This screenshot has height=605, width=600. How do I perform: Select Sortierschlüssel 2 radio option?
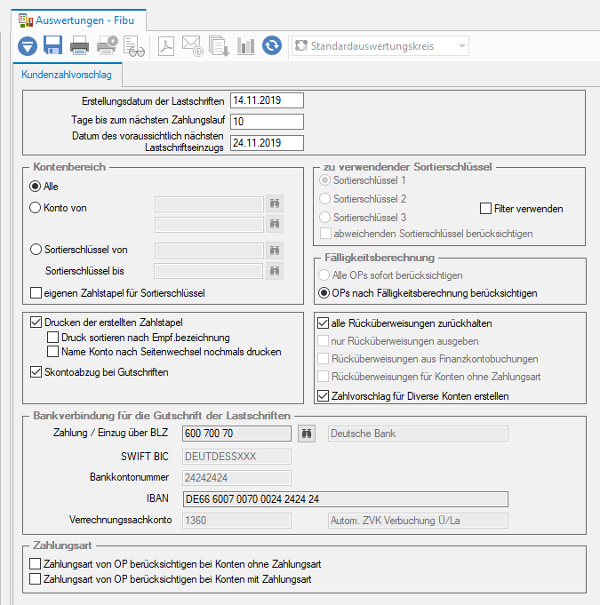pyautogui.click(x=325, y=199)
